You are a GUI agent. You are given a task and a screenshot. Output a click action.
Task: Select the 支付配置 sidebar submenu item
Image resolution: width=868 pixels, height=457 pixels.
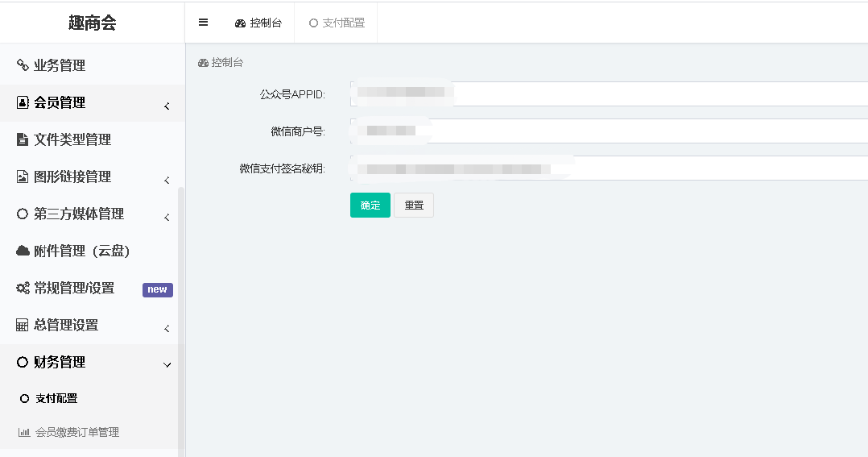[x=56, y=399]
